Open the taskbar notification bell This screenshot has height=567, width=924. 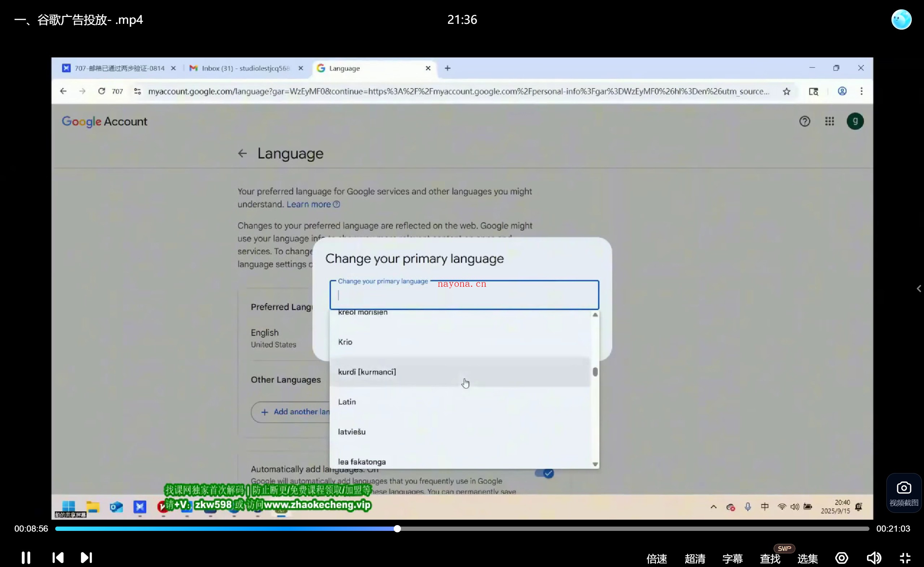coord(858,507)
